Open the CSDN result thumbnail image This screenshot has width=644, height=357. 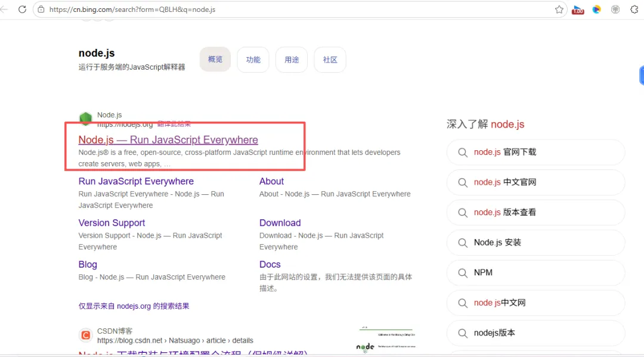(x=386, y=340)
